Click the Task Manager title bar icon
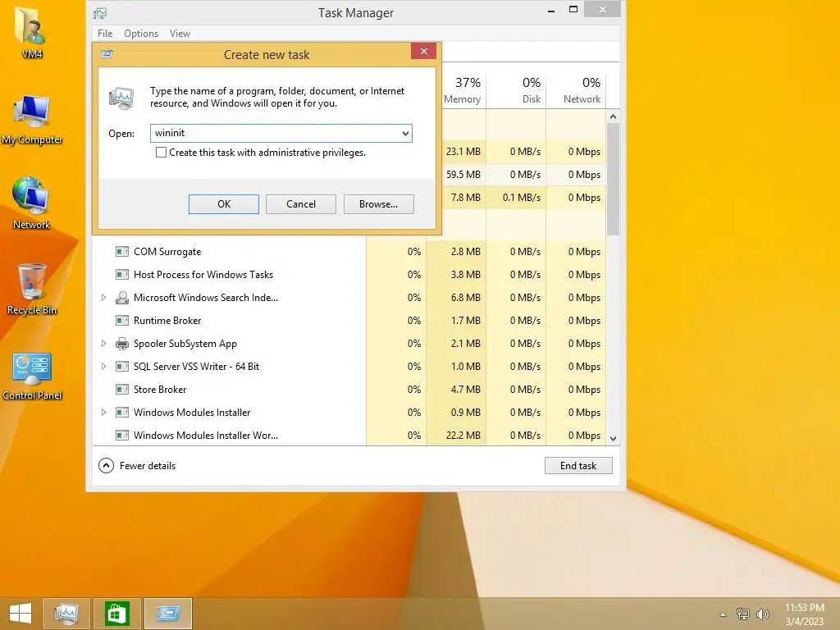 click(x=100, y=13)
